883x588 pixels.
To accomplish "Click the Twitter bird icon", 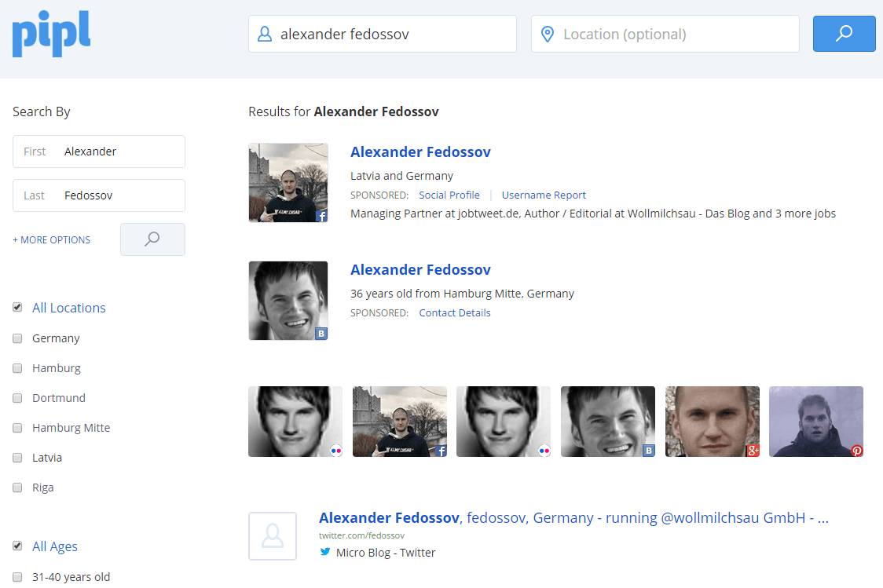I will (x=325, y=551).
